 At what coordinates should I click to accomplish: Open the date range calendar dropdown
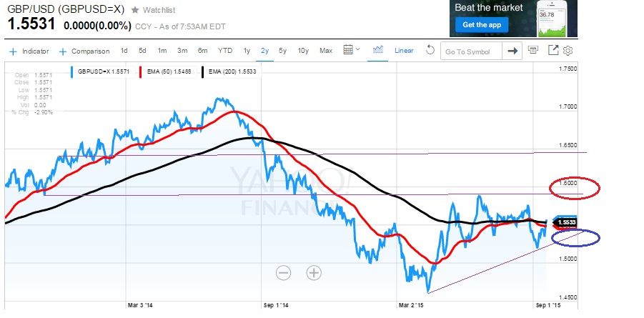(350, 50)
